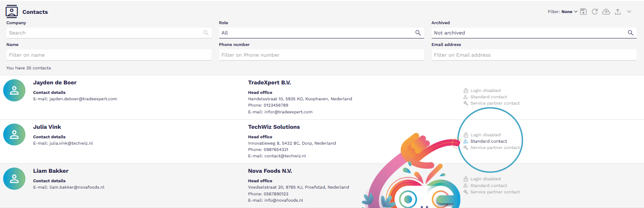The image size is (644, 208).
Task: Toggle Service partner contact for Jayden de Boer
Action: pyautogui.click(x=492, y=103)
